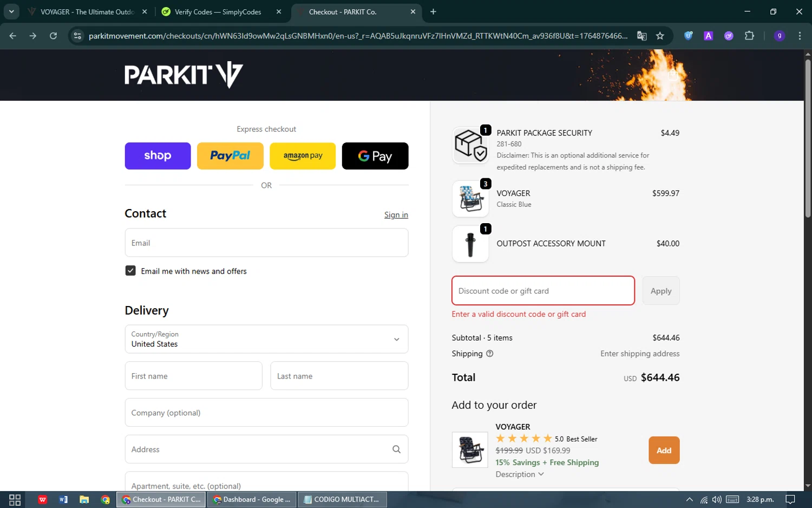Viewport: 812px width, 508px height.
Task: Close the Verify Codes tab
Action: (x=279, y=11)
